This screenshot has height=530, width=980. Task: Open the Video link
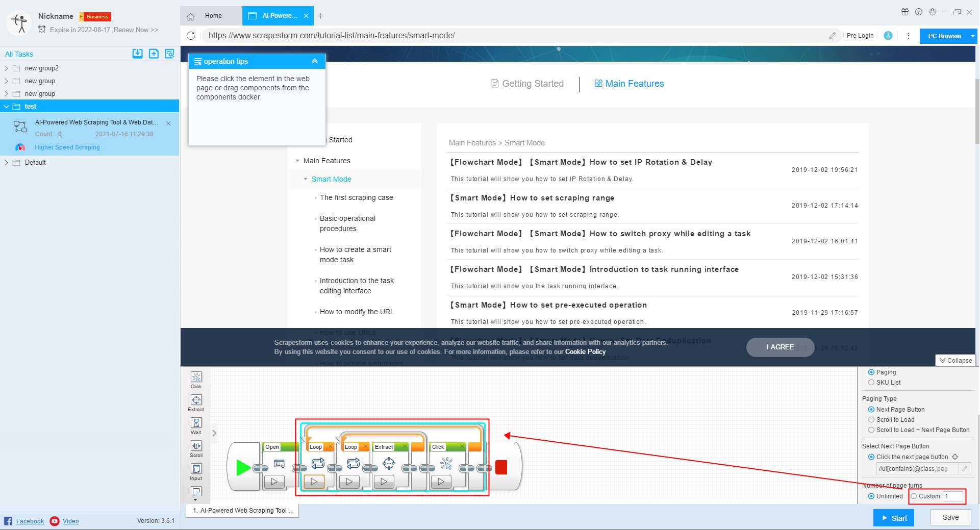(x=70, y=521)
